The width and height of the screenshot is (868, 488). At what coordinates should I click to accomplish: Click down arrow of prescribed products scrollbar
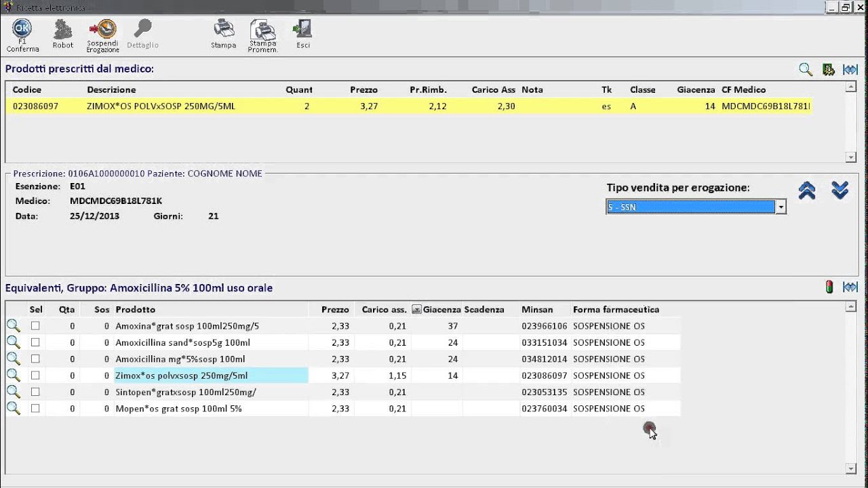[851, 157]
